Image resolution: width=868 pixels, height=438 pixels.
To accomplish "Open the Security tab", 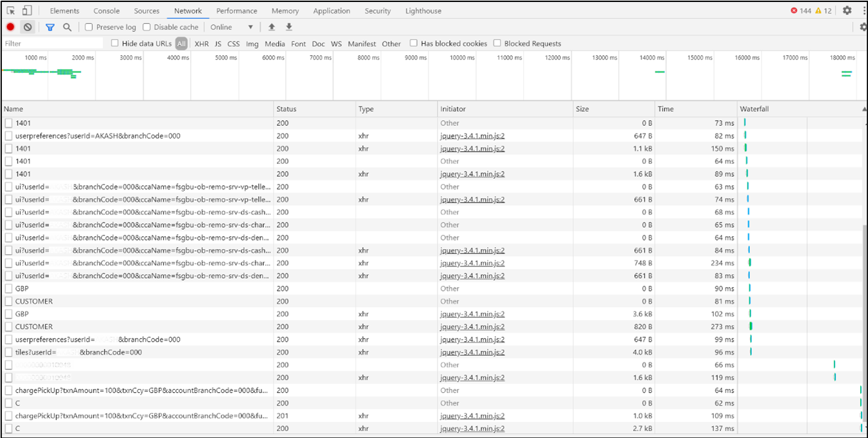I will click(x=378, y=11).
